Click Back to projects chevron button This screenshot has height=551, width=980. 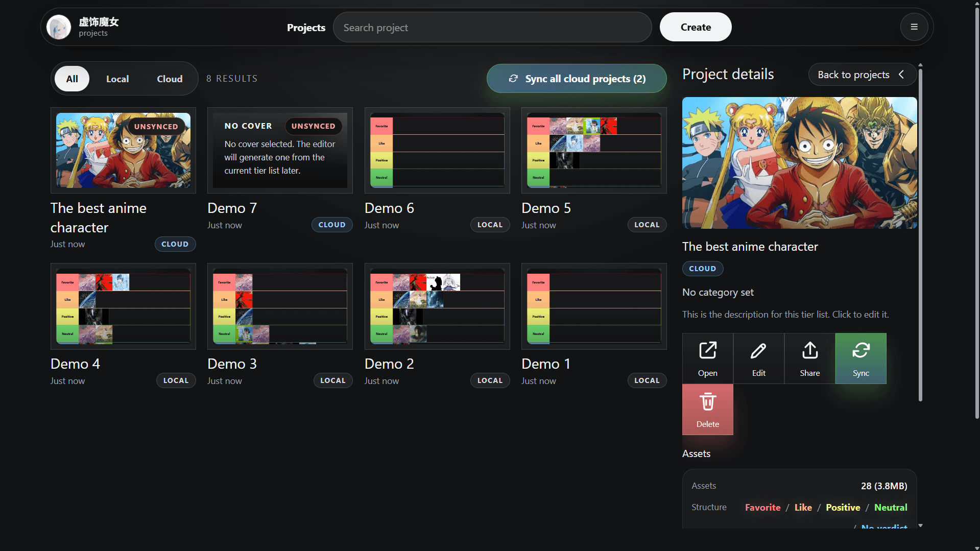pyautogui.click(x=861, y=75)
